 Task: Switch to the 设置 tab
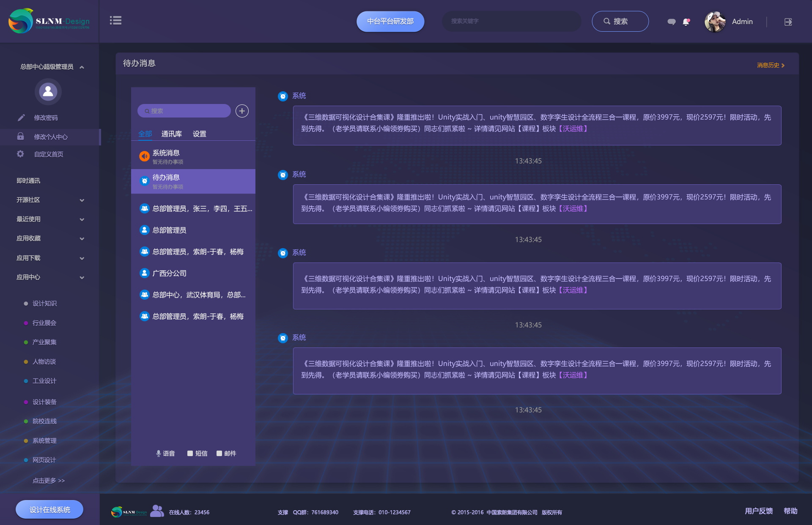point(199,134)
